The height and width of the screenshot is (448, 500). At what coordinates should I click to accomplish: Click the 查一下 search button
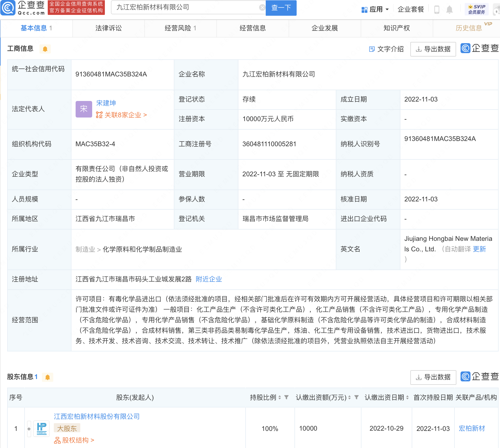point(281,8)
